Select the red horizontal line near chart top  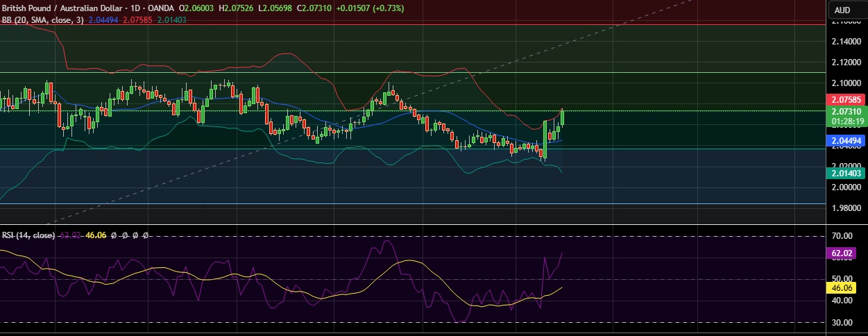coord(416,24)
